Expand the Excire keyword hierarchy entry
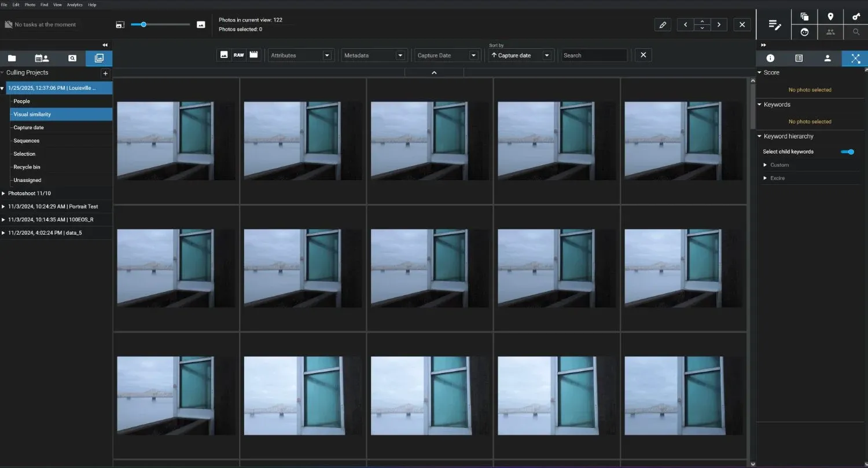This screenshot has width=868, height=468. click(765, 178)
